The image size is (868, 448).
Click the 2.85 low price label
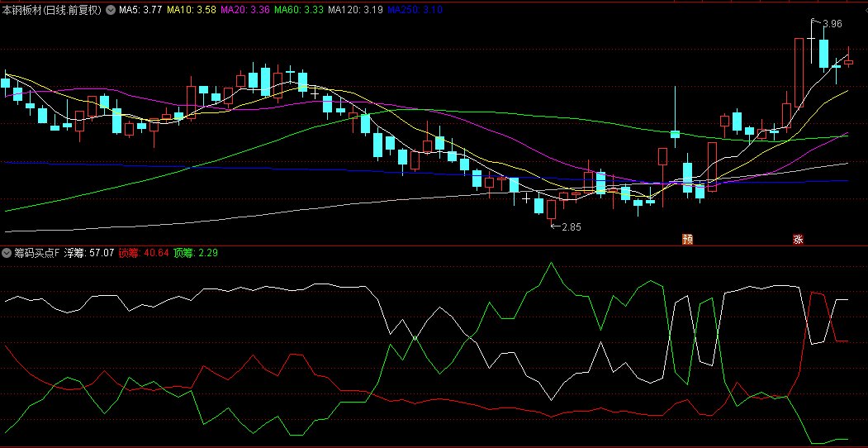[x=572, y=226]
